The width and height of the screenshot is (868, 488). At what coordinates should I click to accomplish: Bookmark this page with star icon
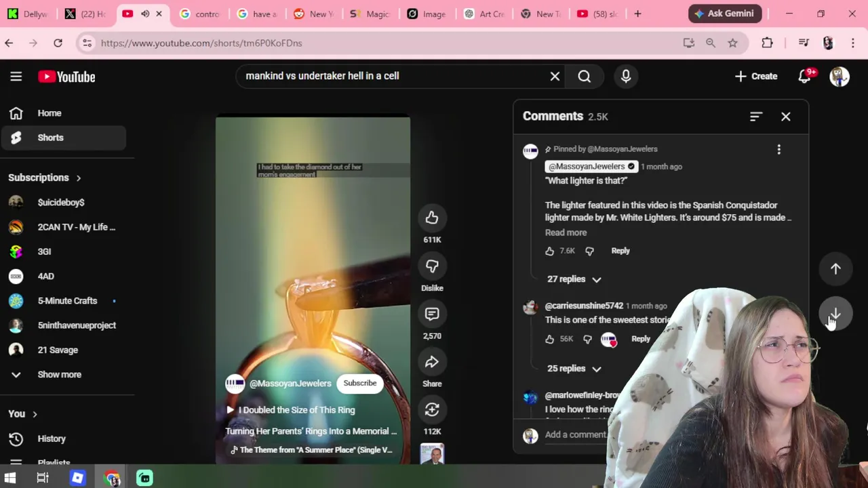[733, 43]
